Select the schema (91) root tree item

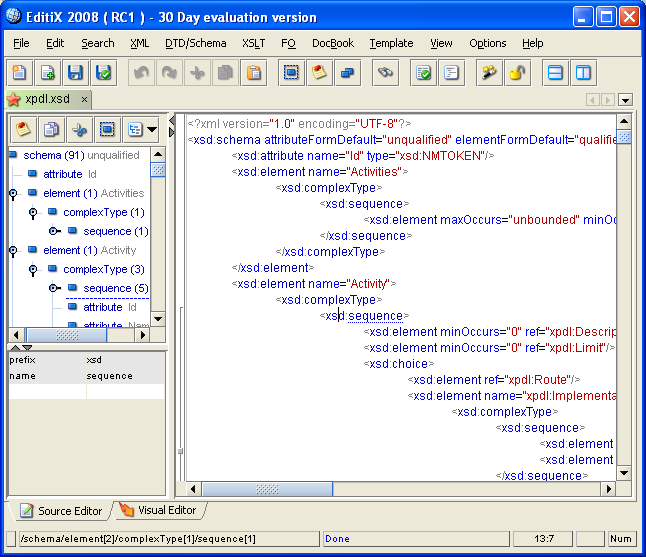tap(81, 155)
